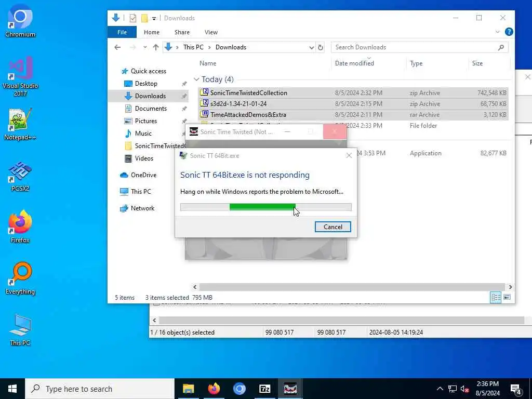Click the muted volume tray icon
The image size is (532, 399).
coord(464,389)
